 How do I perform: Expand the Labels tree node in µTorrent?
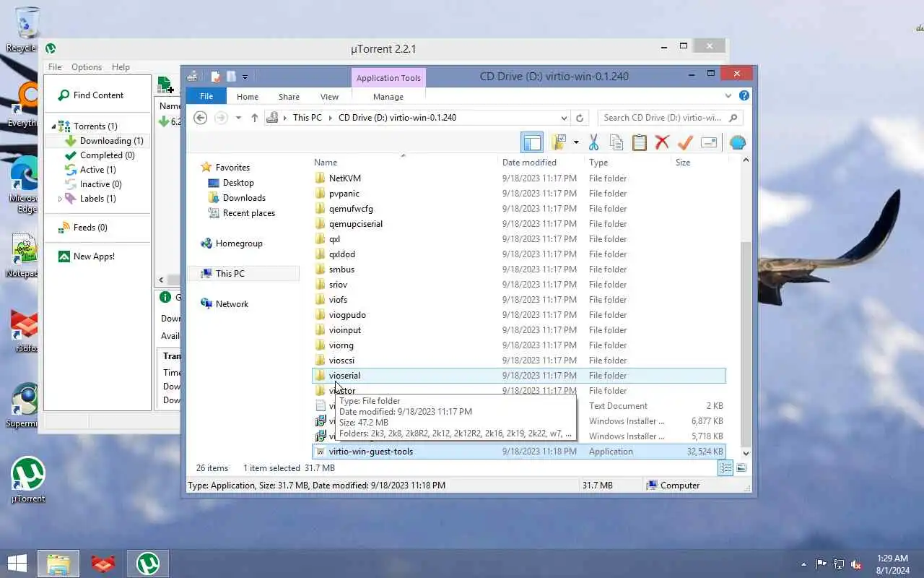tap(60, 199)
